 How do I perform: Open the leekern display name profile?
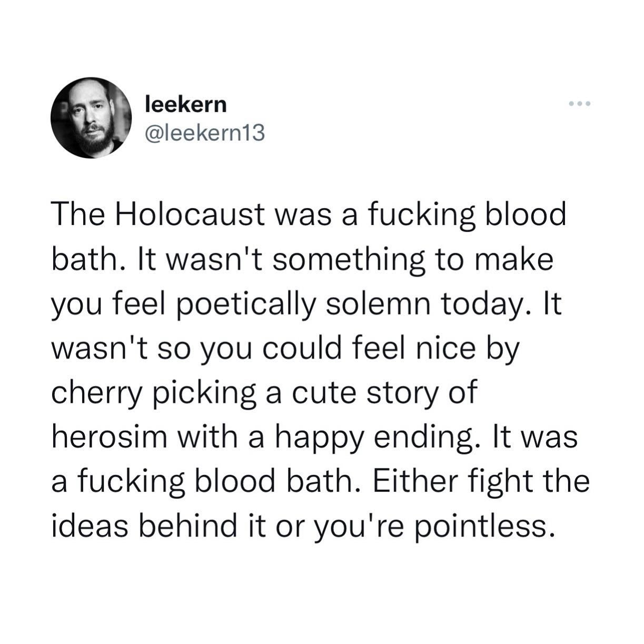click(x=185, y=104)
